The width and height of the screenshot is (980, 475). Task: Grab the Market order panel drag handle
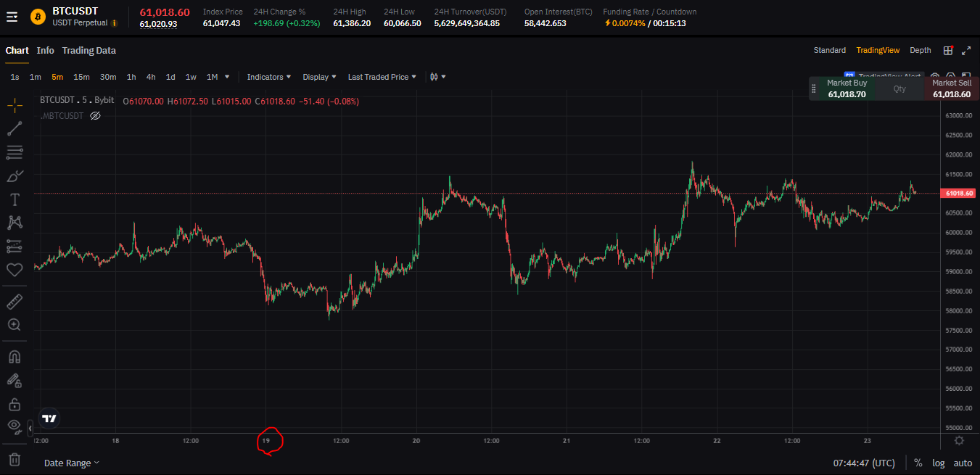pos(813,88)
